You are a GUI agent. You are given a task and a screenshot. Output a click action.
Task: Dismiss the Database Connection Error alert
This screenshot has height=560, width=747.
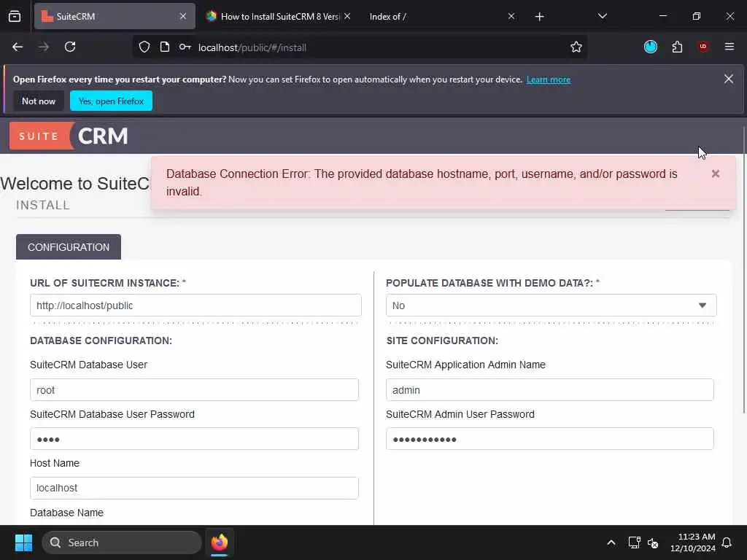coord(715,174)
